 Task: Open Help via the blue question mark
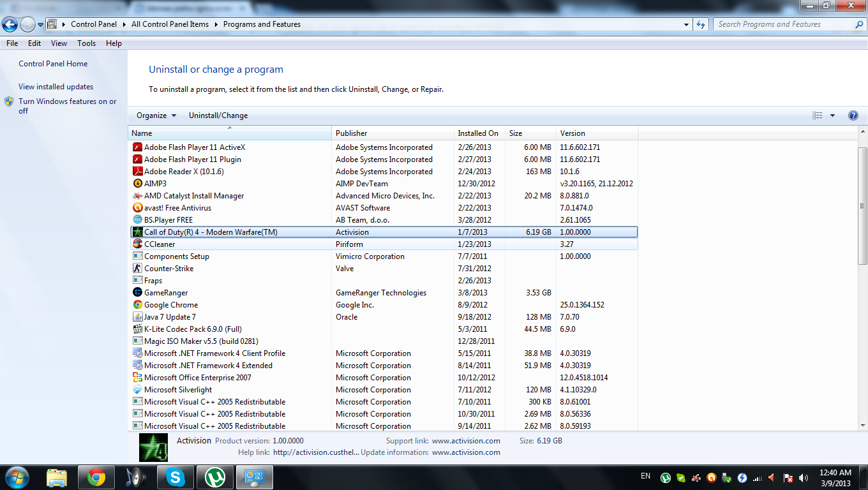tap(853, 115)
